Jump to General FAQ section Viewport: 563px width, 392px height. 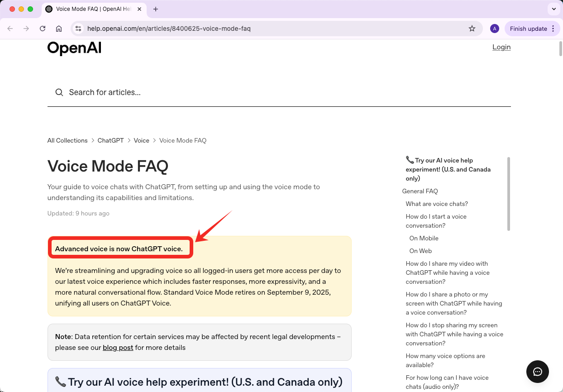[x=420, y=191]
